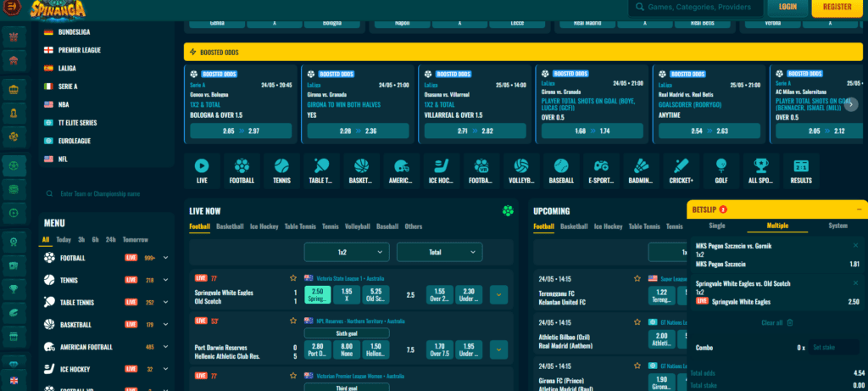Expand the Basketball menu row chevron

coord(165,325)
